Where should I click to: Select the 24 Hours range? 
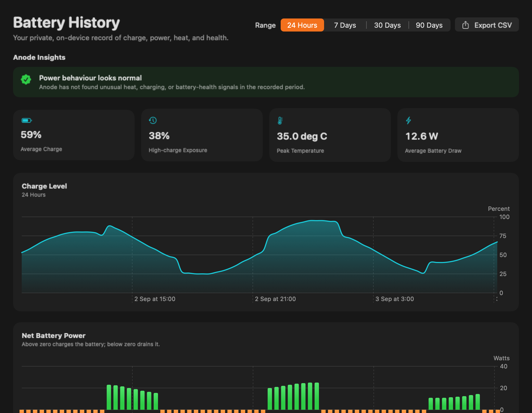click(302, 25)
